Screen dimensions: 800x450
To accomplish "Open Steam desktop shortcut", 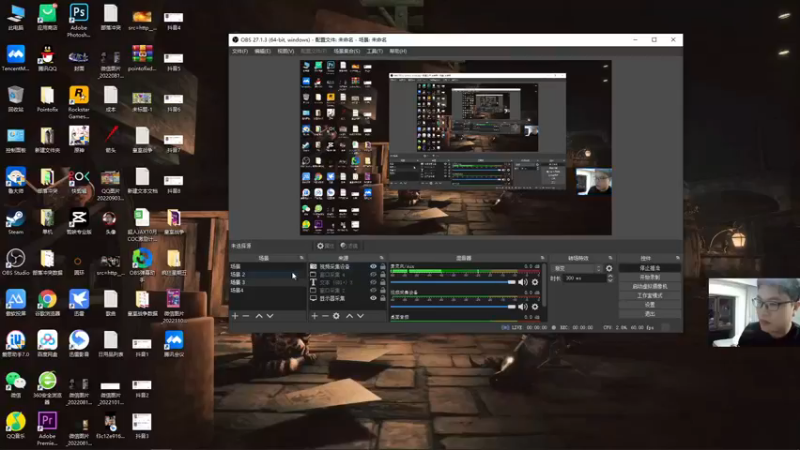I will 16,222.
